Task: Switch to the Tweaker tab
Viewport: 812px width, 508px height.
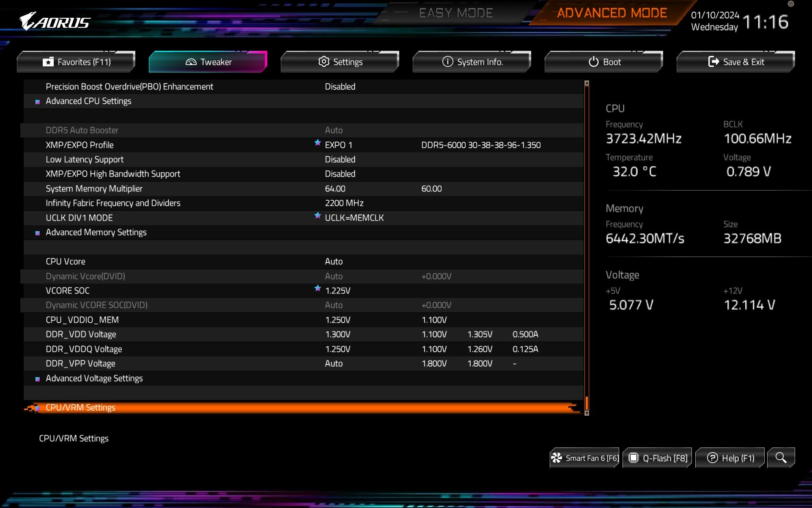Action: coord(208,62)
